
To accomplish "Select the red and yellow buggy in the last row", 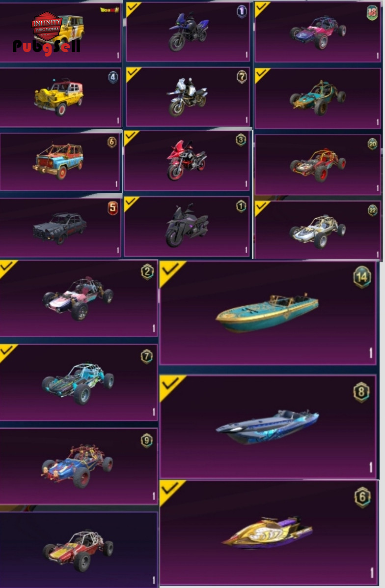I will pyautogui.click(x=78, y=548).
